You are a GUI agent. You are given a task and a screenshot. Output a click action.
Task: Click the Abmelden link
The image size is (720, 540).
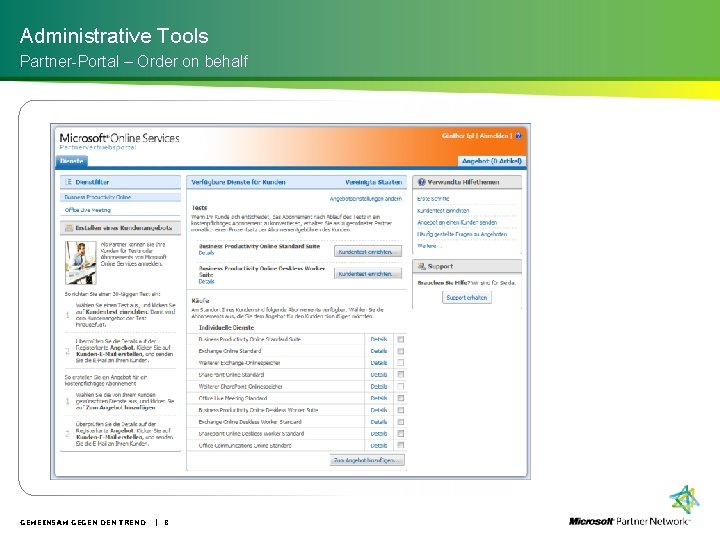494,136
